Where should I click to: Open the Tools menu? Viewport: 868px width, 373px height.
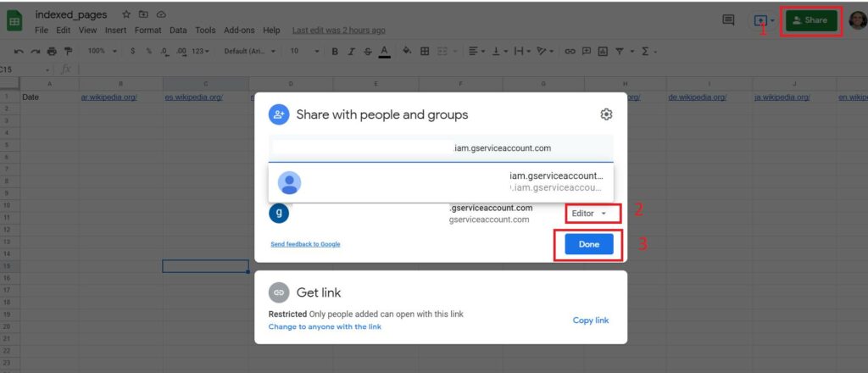coord(205,31)
